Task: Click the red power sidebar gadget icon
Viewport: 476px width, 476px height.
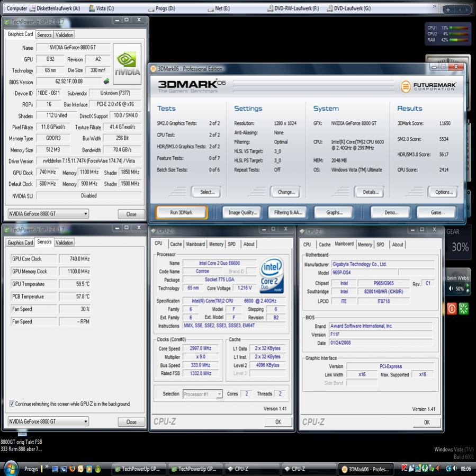Action: 452,309
